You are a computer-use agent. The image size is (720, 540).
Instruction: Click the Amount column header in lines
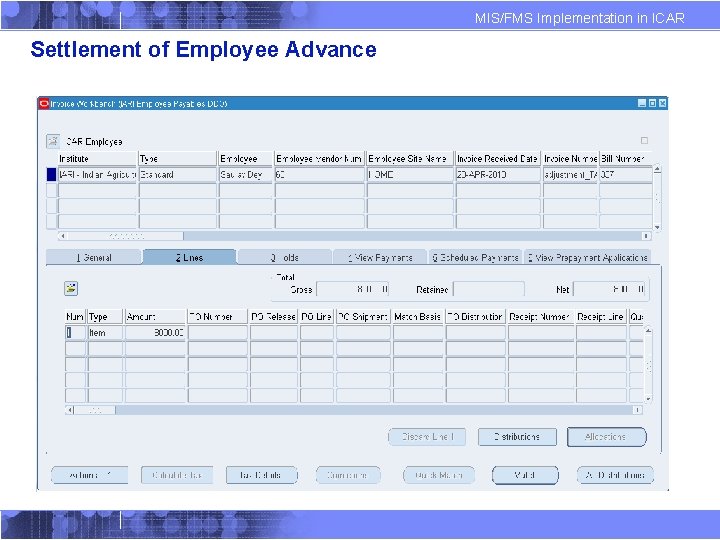coord(156,316)
